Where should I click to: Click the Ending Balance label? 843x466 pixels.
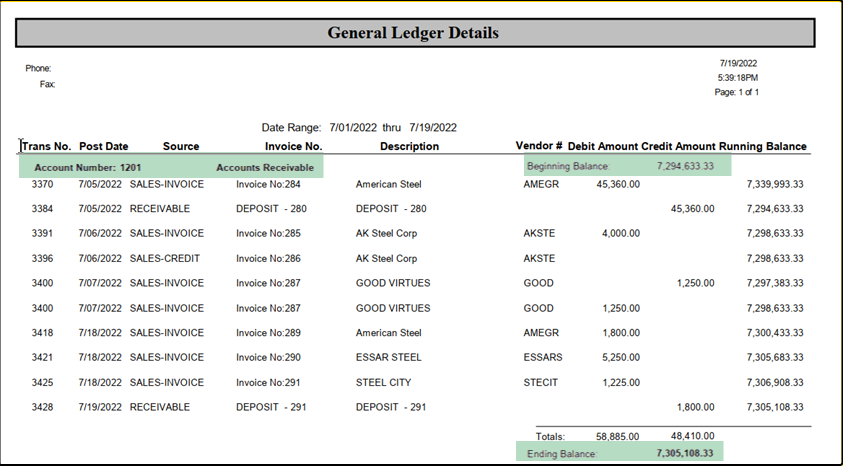[562, 454]
